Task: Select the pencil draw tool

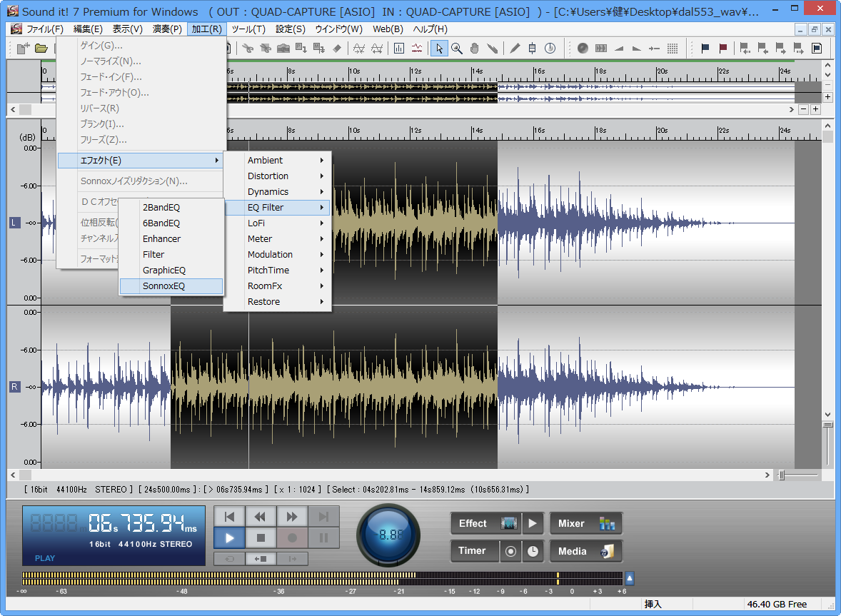Action: pos(515,49)
